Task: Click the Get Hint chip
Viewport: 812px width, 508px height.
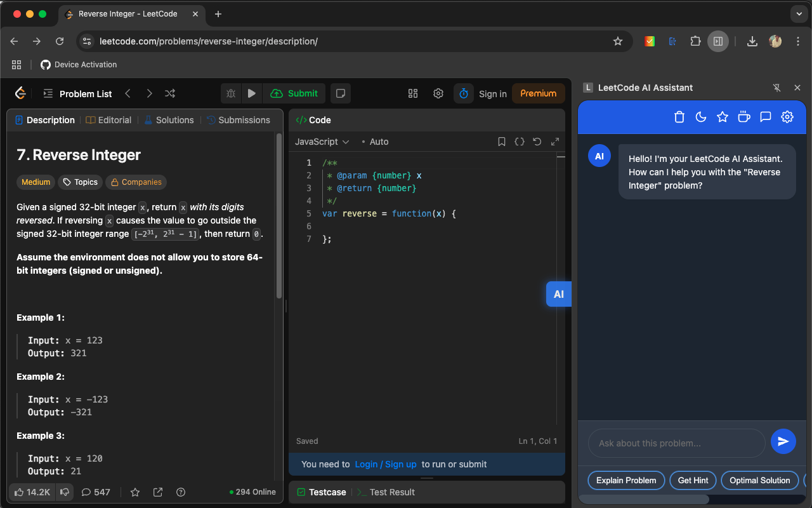Action: point(693,481)
